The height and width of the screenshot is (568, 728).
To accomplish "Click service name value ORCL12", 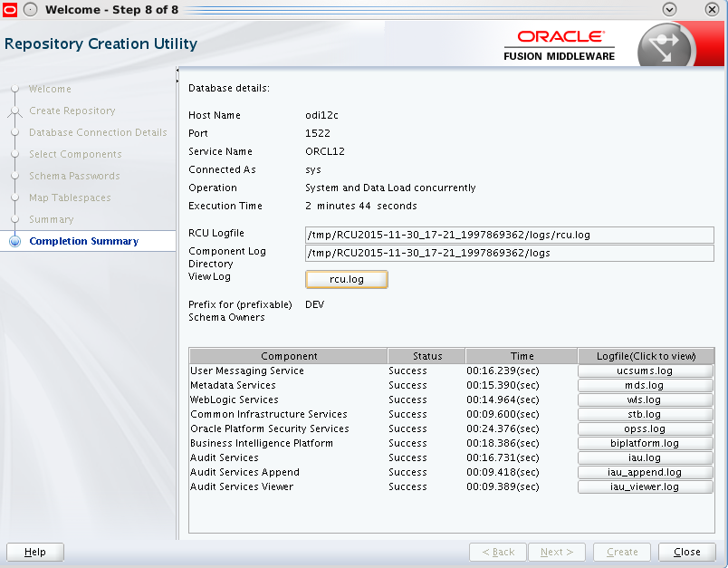I will tap(325, 151).
